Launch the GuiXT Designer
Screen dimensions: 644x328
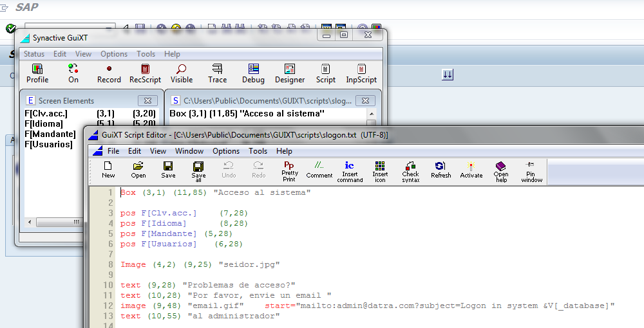click(x=290, y=74)
